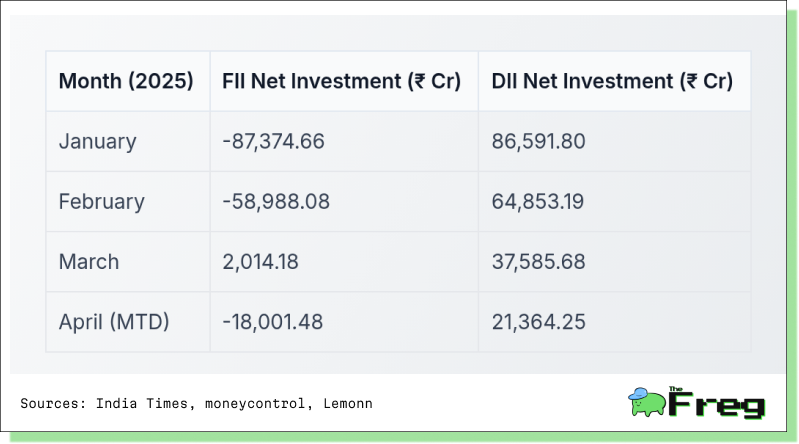Click January DII value 86,591.80
The image size is (799, 444).
(x=538, y=141)
